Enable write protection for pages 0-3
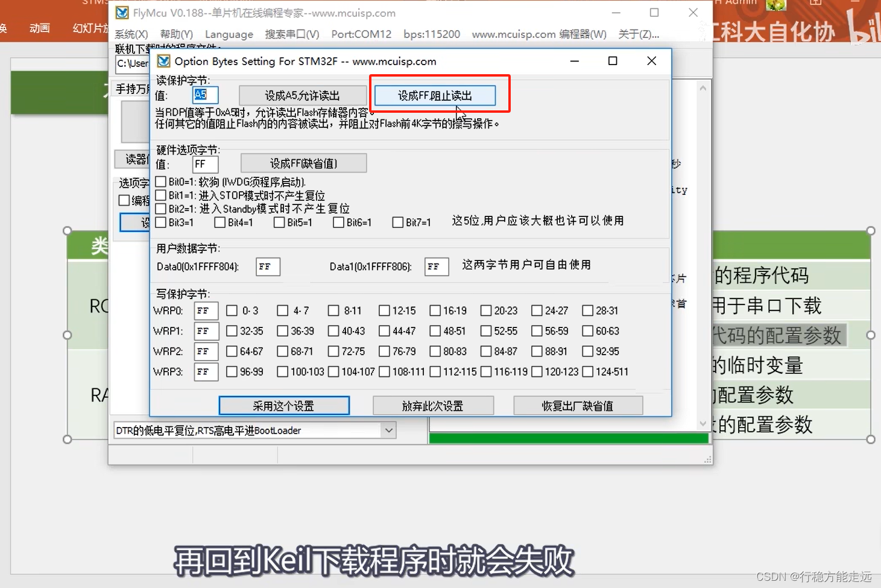The image size is (881, 588). (232, 311)
